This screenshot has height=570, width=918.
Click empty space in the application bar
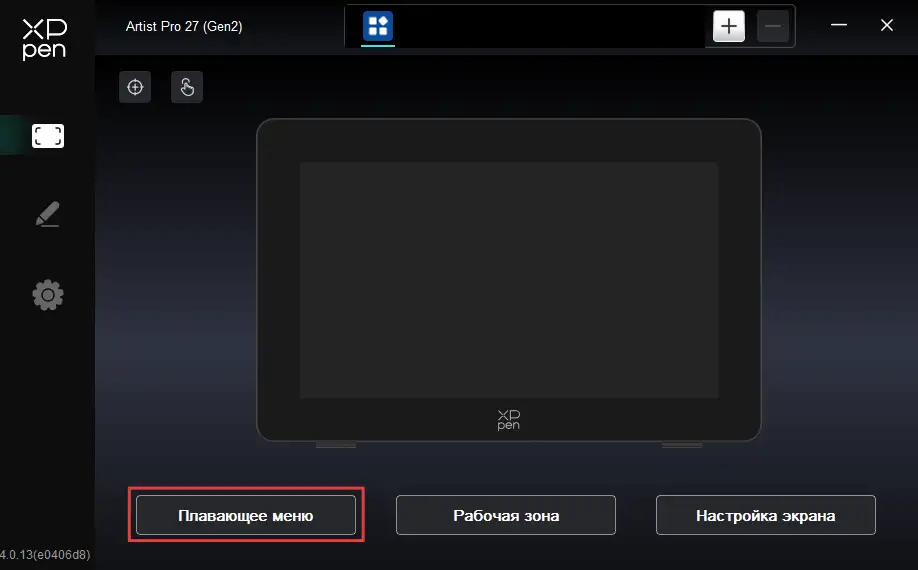(550, 26)
